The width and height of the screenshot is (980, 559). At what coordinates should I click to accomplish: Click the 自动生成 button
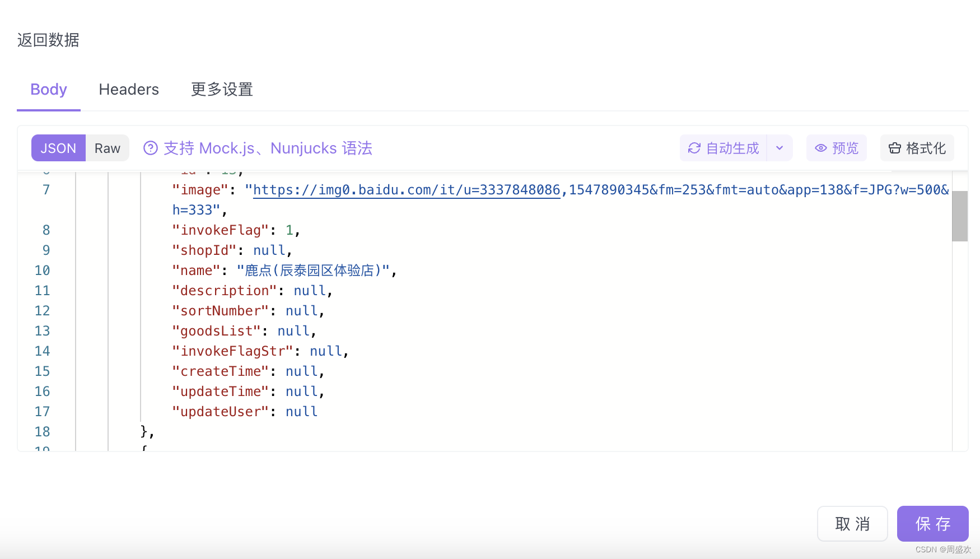(x=724, y=148)
